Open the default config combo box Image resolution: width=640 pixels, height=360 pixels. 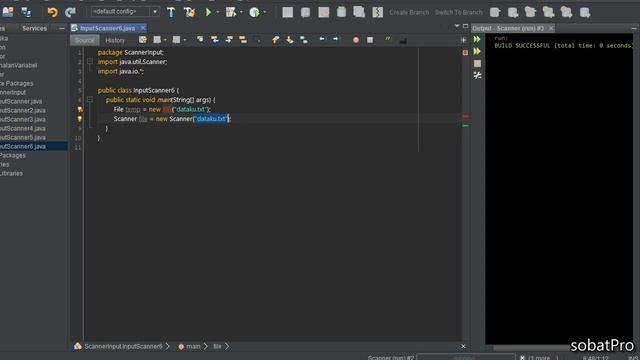(x=125, y=12)
